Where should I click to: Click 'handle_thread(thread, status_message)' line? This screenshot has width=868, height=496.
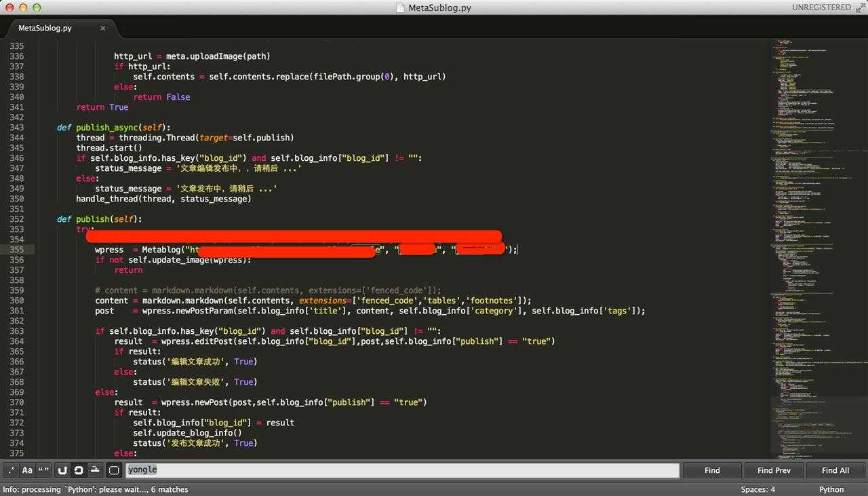click(x=163, y=199)
